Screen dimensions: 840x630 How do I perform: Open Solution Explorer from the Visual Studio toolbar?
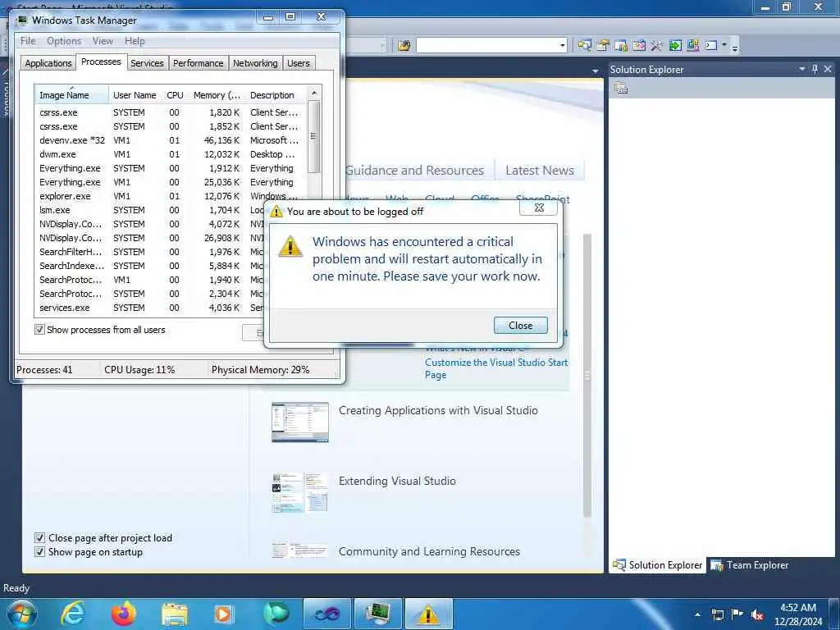(584, 46)
